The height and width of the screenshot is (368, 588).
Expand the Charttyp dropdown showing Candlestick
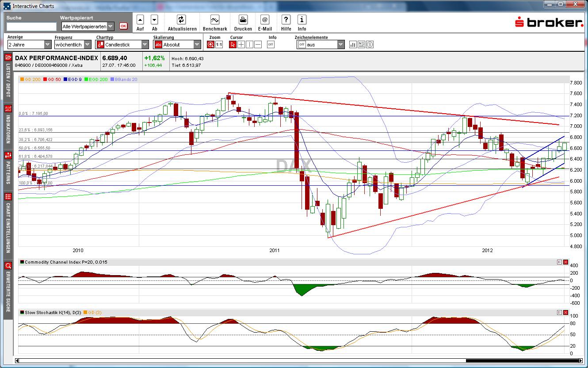pyautogui.click(x=145, y=44)
